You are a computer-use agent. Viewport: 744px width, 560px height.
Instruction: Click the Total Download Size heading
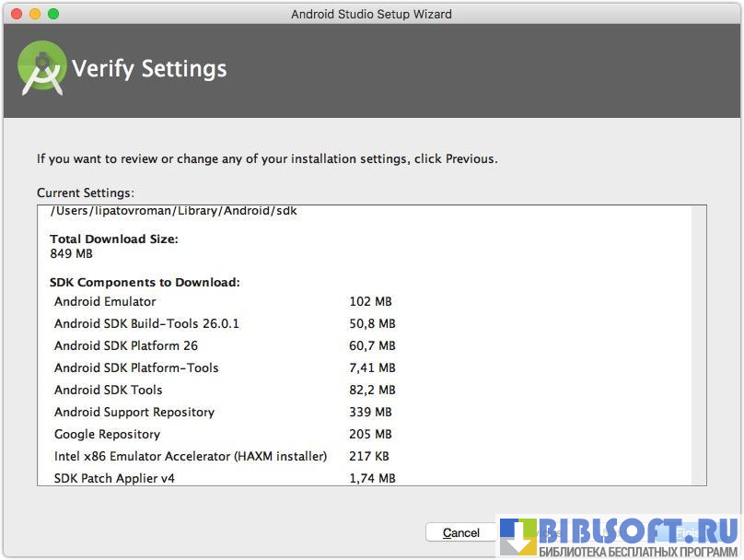click(114, 239)
